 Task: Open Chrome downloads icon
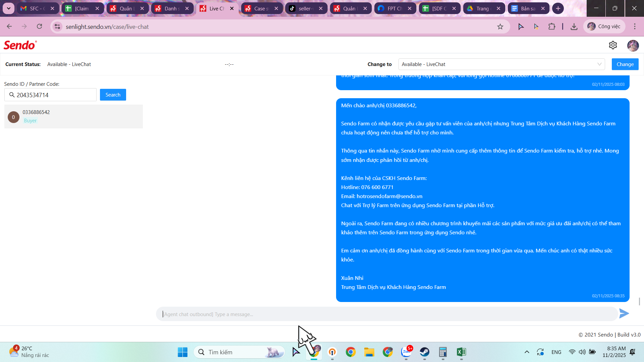[574, 27]
